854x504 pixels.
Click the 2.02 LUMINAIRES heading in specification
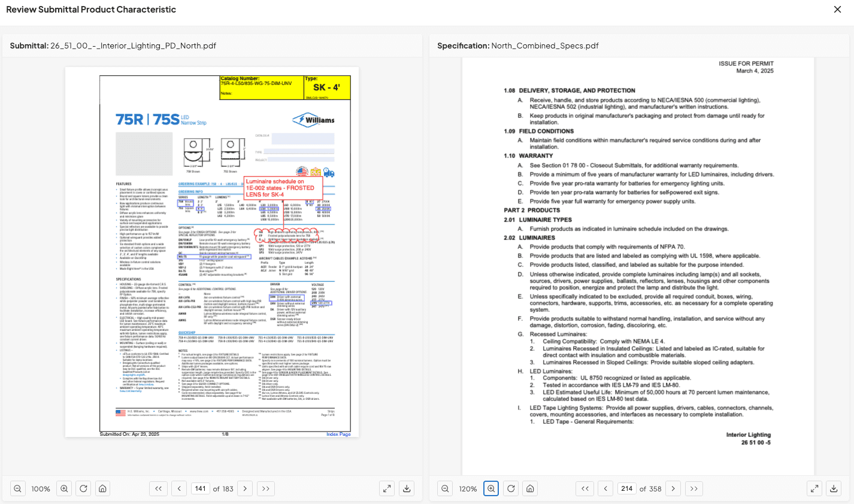tap(529, 238)
